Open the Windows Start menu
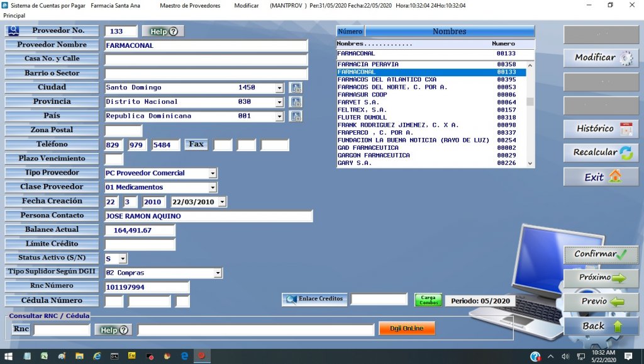Viewport: 644px width, 364px height. 8,356
